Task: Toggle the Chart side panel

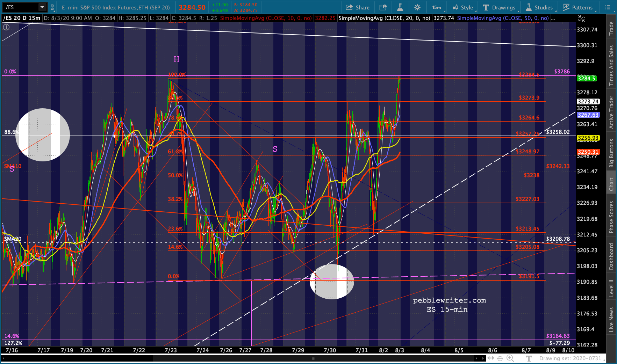Action: click(611, 184)
